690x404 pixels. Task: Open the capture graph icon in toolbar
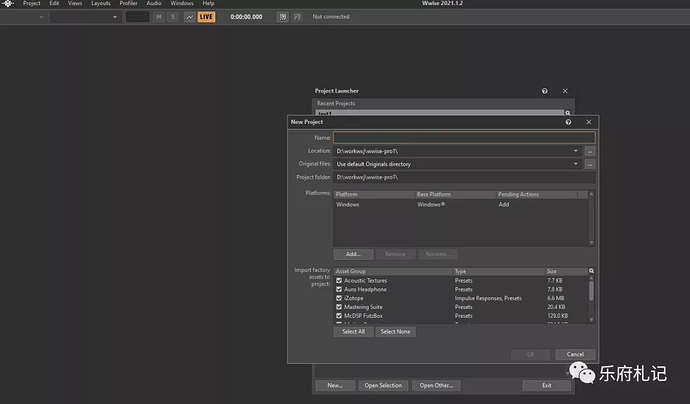tap(189, 17)
